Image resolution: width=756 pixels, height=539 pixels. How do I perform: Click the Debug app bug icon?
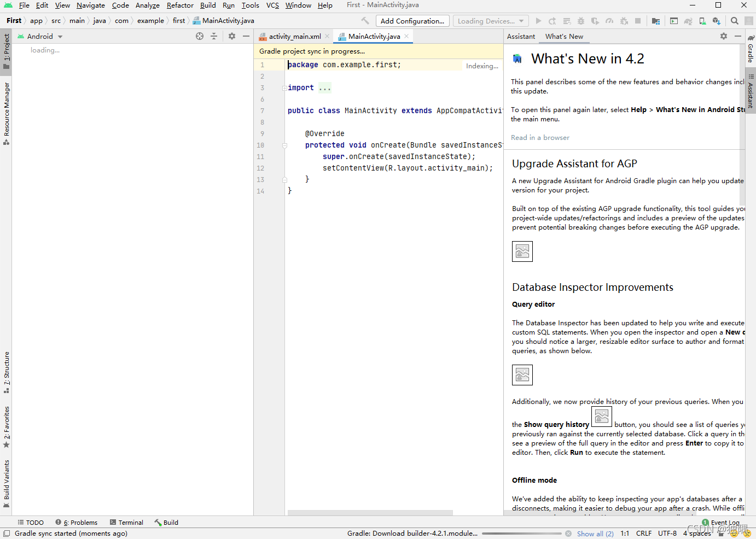pyautogui.click(x=581, y=21)
